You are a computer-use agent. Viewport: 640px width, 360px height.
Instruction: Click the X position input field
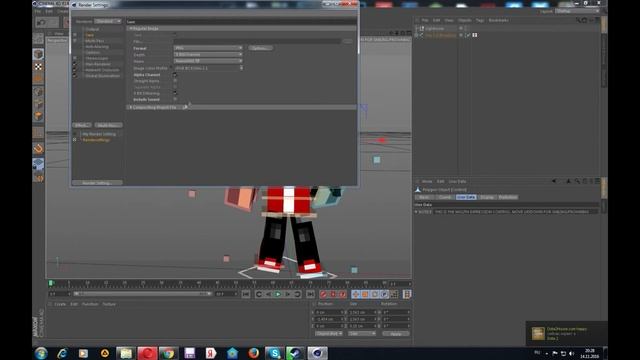point(329,312)
